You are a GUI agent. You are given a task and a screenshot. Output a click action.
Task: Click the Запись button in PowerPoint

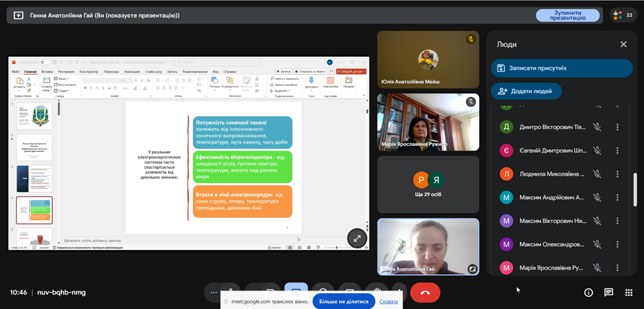284,71
